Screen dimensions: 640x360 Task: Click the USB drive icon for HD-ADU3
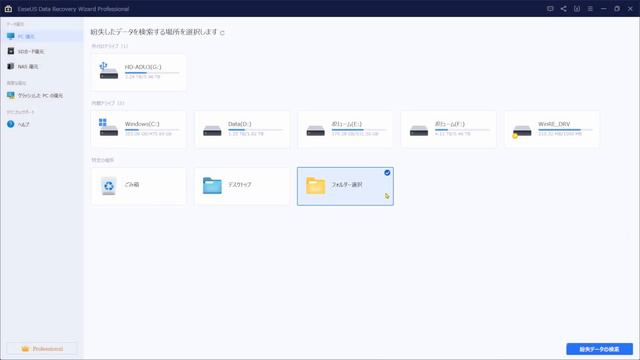(x=109, y=71)
